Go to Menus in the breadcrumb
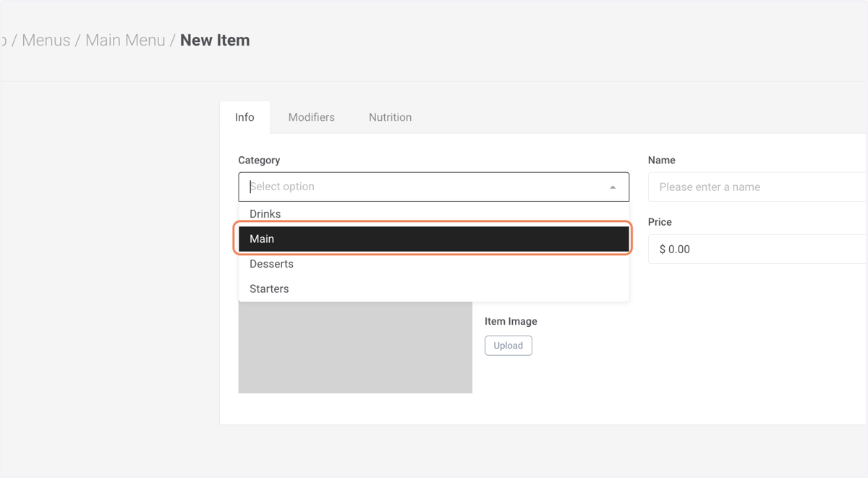The height and width of the screenshot is (478, 868). pyautogui.click(x=46, y=40)
